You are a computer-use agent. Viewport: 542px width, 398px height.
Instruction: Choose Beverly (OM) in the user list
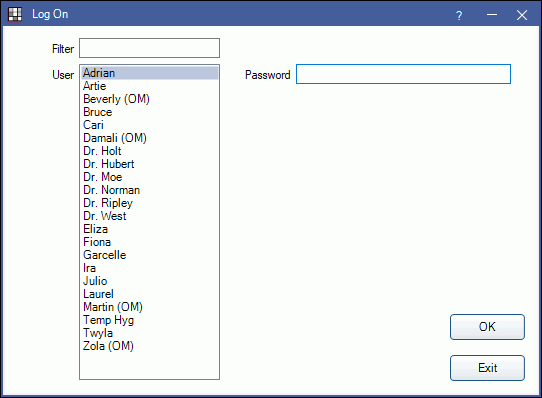click(x=150, y=99)
